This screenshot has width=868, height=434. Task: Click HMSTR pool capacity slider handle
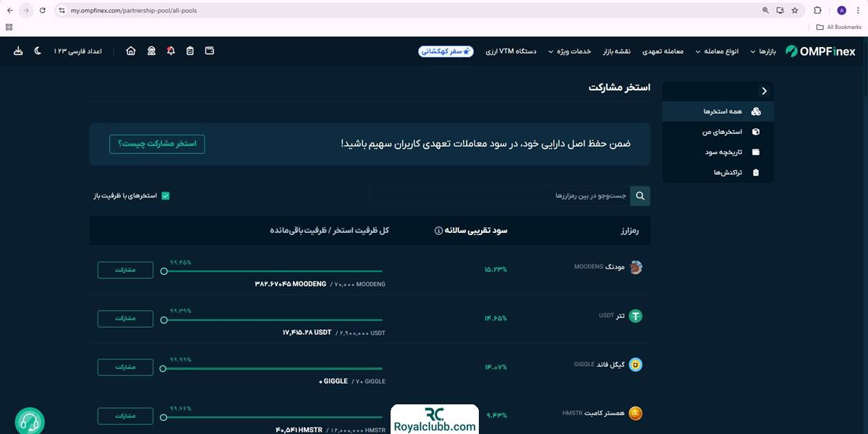164,417
